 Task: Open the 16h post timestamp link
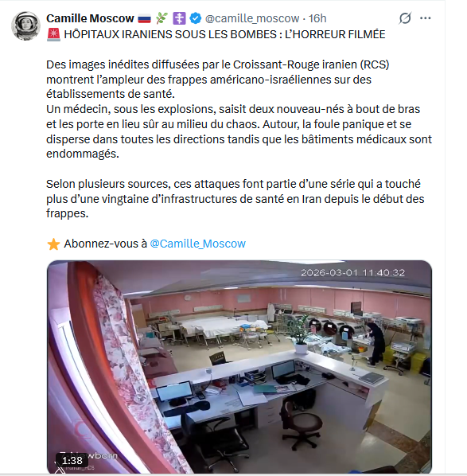point(317,18)
